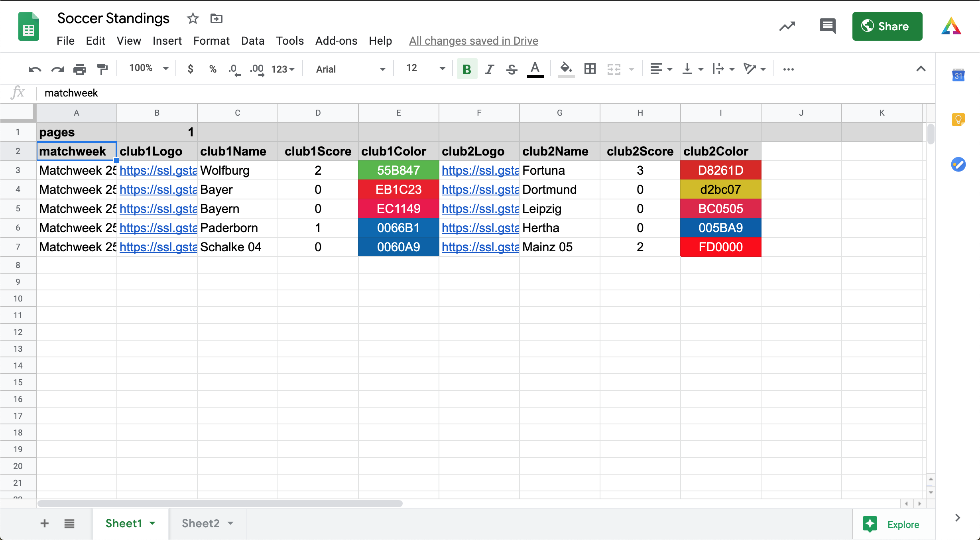The image size is (980, 540).
Task: Open the Format menu
Action: [x=211, y=41]
